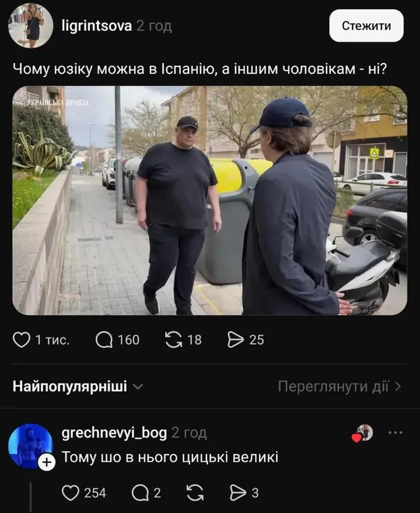Like the ligrintsova post with heart icon
Viewport: 420px width, 513px height.
[x=22, y=340]
